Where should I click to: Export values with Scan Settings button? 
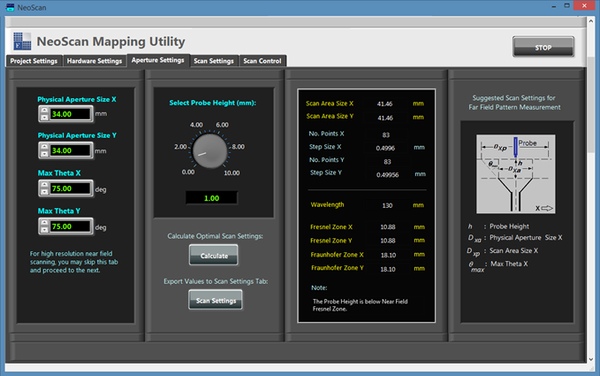point(215,300)
